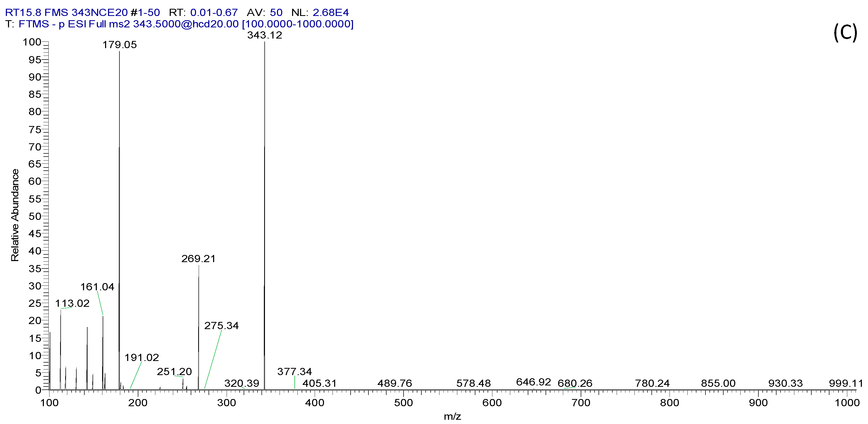
Task: Click the scan filter text FTMS - p ESI
Action: [52, 24]
